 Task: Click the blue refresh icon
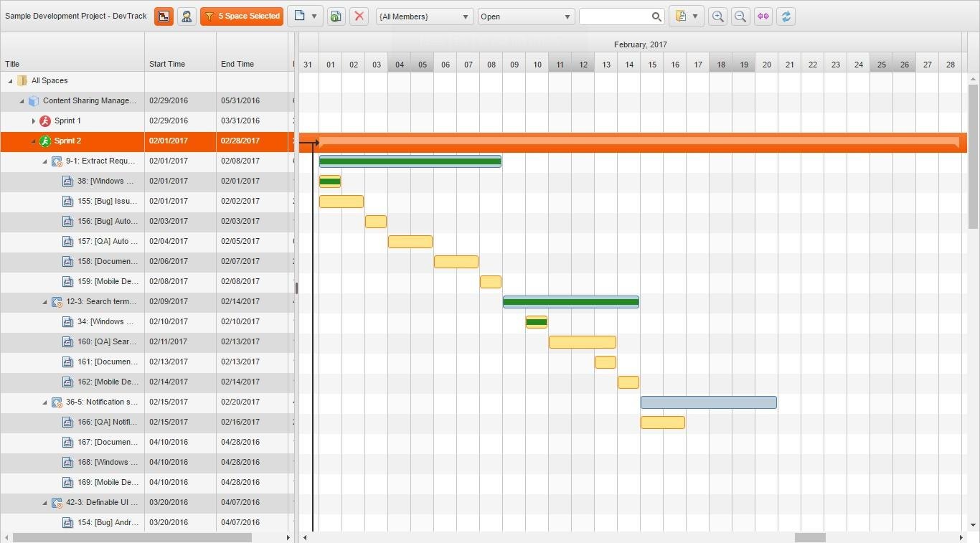[x=786, y=16]
